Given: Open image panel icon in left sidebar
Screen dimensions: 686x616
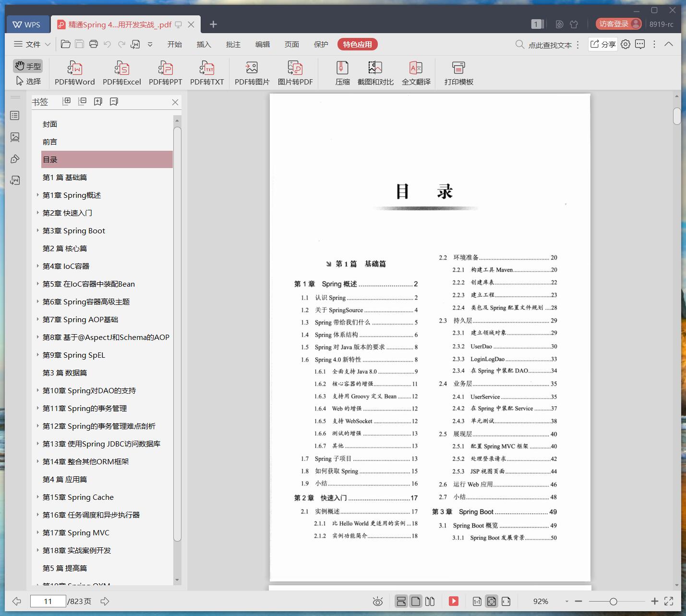Looking at the screenshot, I should [x=15, y=137].
